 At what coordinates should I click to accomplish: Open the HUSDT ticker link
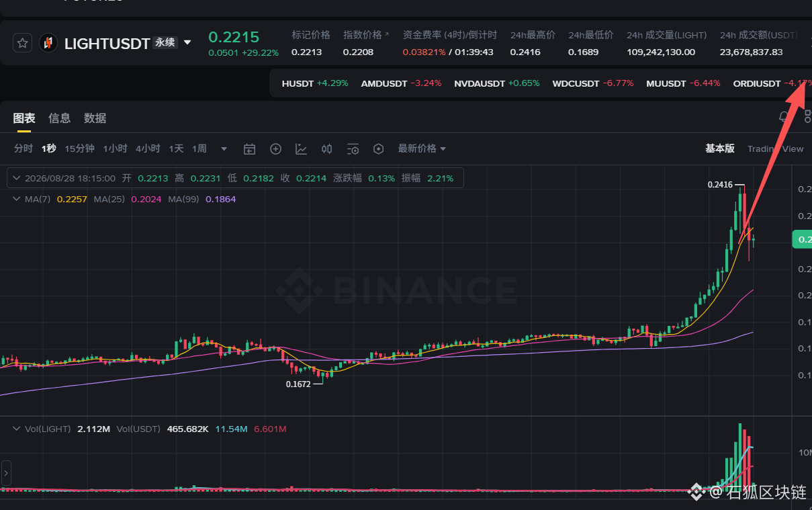point(315,83)
